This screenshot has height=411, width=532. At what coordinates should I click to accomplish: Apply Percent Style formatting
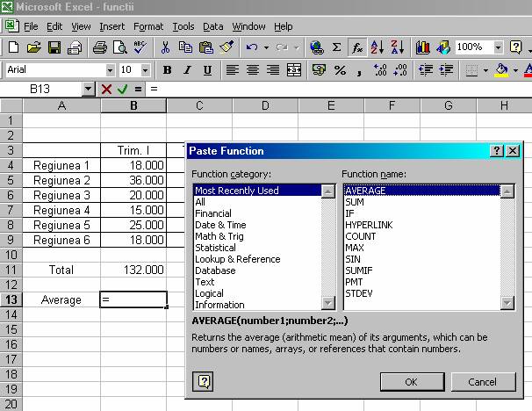340,69
